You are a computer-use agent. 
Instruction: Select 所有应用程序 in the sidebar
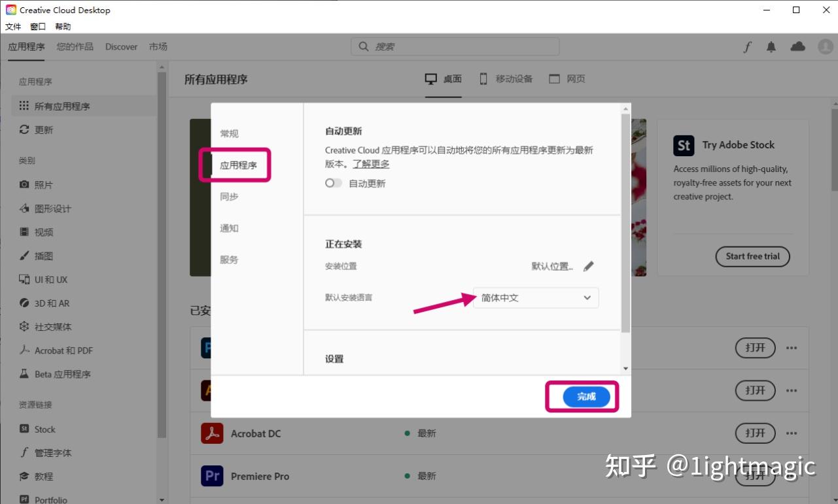pos(84,106)
